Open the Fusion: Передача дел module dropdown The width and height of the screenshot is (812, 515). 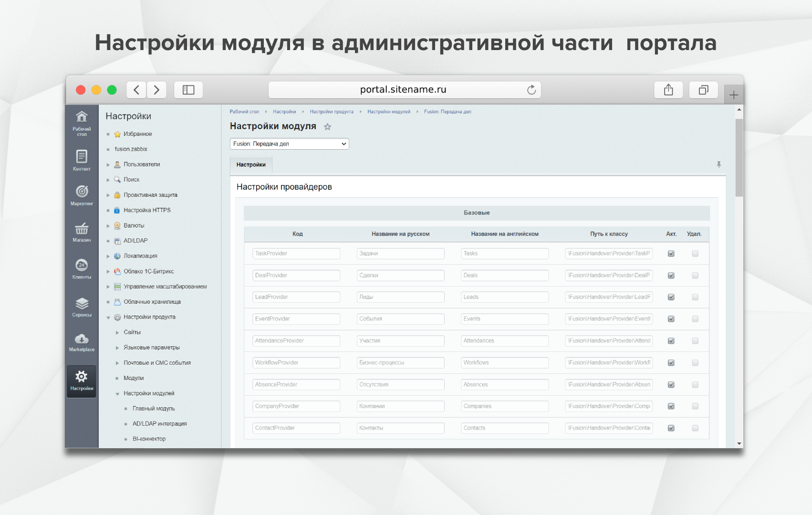(x=289, y=144)
